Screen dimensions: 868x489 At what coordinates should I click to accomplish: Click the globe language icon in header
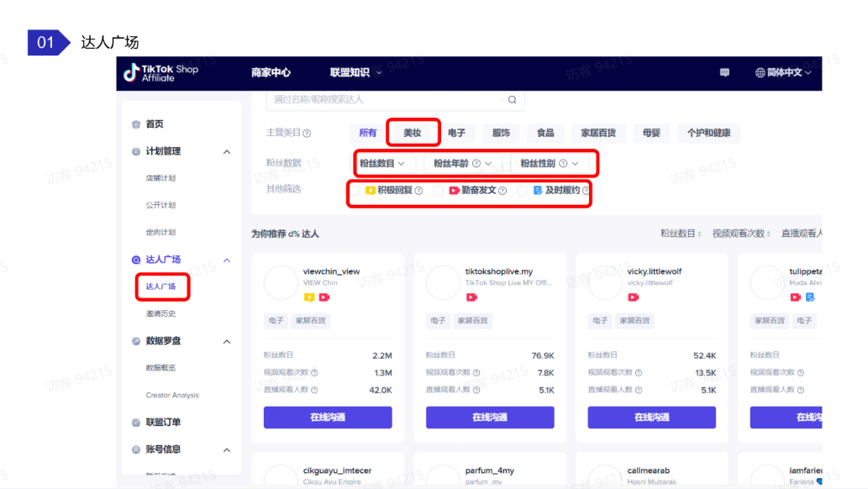click(760, 73)
